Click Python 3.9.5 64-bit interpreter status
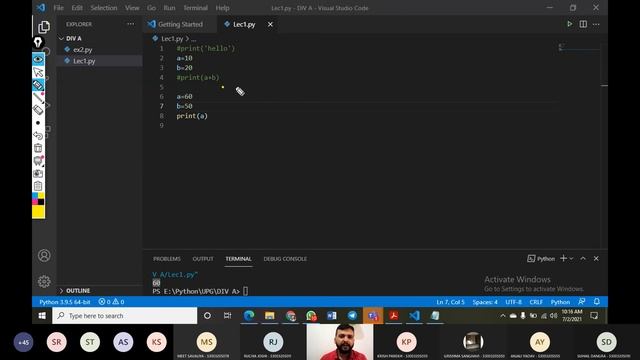 tap(64, 302)
